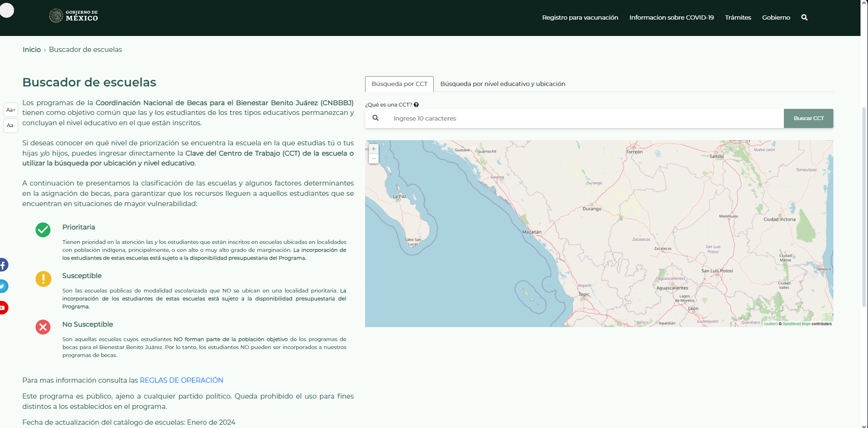Viewport: 868px width, 428px height.
Task: Click the Leaflet attribution link
Action: pos(770,324)
